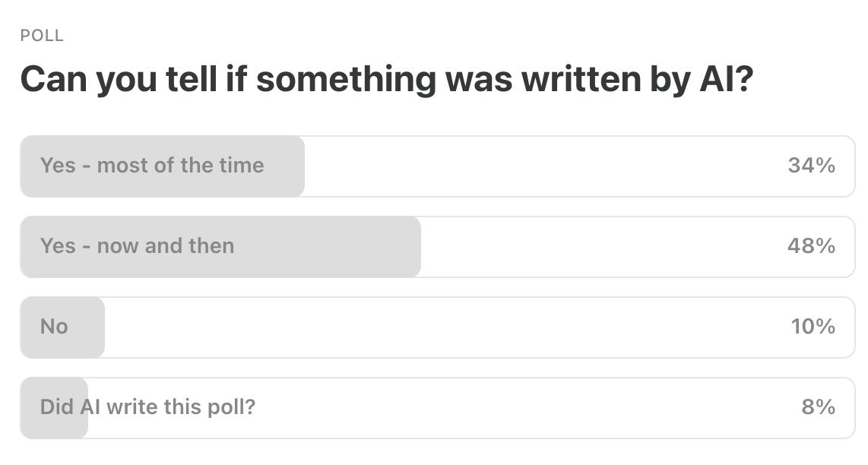
Task: Pick the "No" poll answer label
Action: pyautogui.click(x=54, y=327)
